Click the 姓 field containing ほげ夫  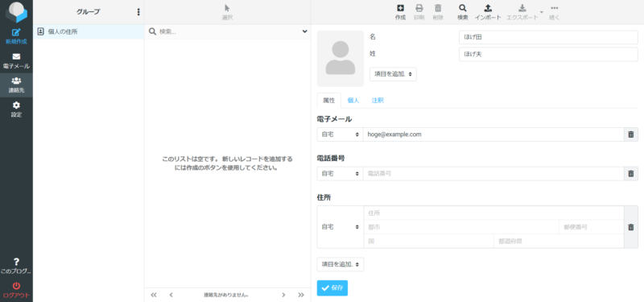coord(548,54)
